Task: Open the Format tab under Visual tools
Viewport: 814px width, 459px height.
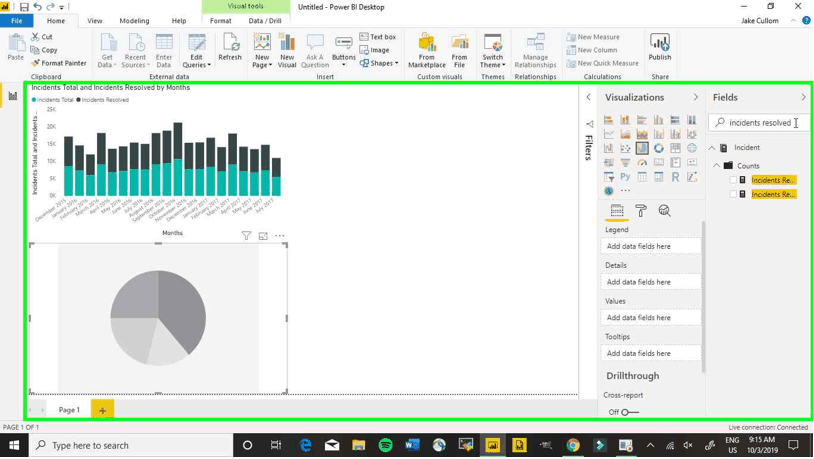Action: point(221,21)
